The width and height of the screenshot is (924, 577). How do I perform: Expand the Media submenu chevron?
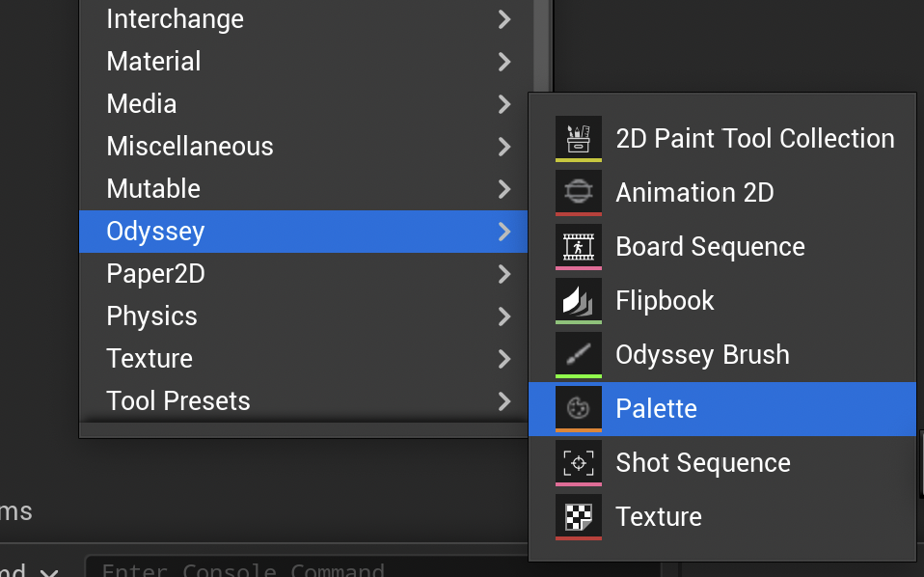pyautogui.click(x=504, y=104)
